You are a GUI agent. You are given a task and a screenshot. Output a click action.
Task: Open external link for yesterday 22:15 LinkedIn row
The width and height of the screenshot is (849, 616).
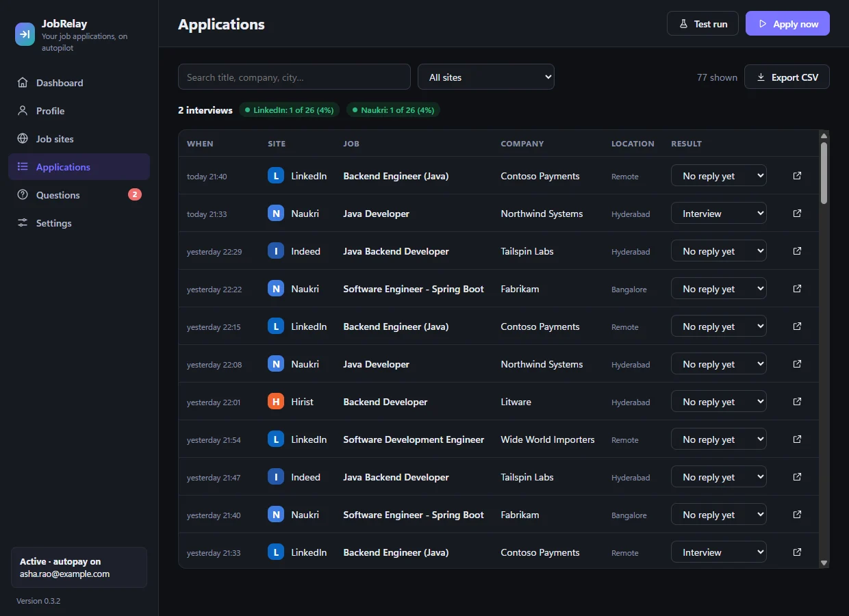[x=797, y=326]
